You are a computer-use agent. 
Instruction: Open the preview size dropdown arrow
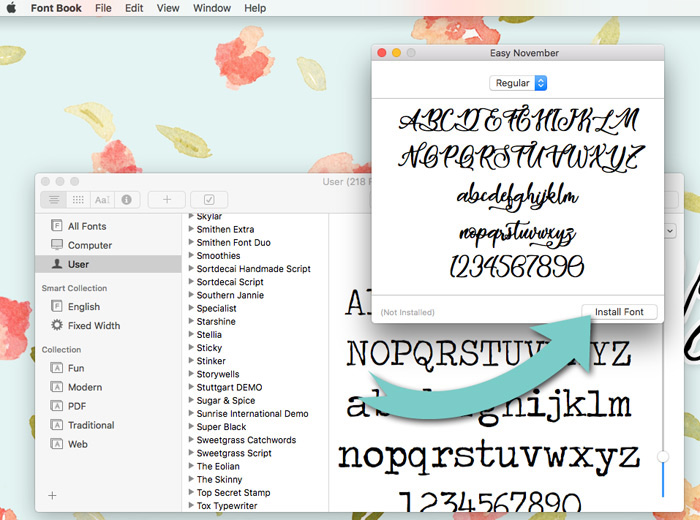[670, 231]
